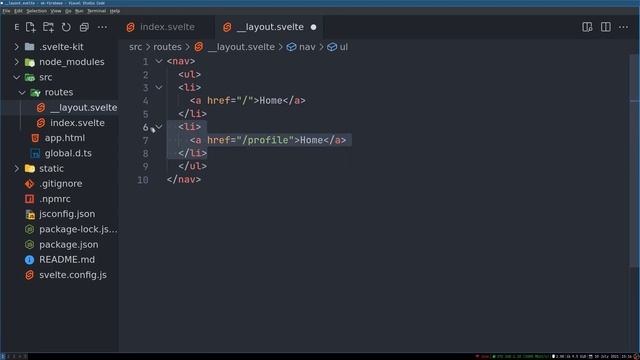Collapse the src folder chevron
Viewport: 640px width, 360px height.
coord(17,77)
